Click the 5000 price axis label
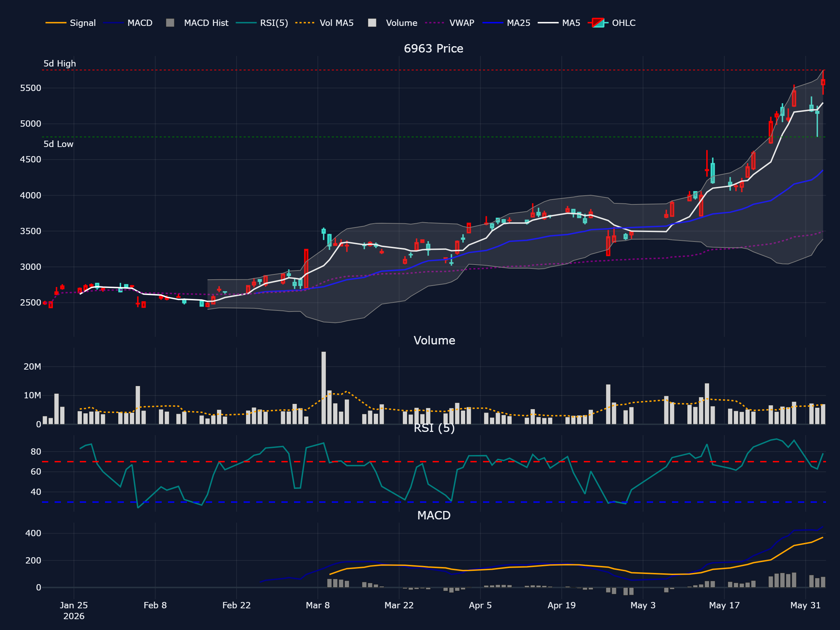840x630 pixels. (x=30, y=124)
